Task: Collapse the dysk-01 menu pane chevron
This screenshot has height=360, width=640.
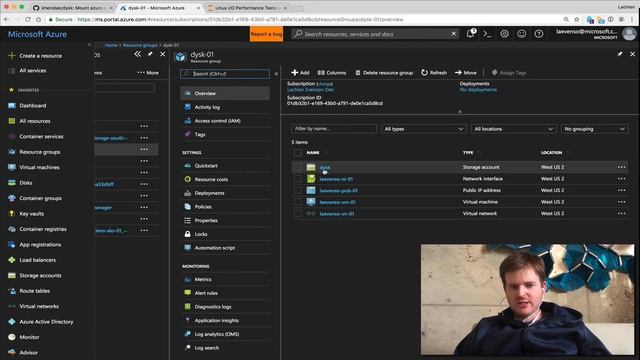Action: [276, 74]
